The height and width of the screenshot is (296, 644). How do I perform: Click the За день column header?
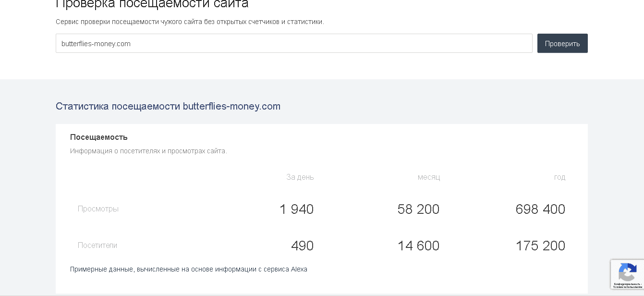(x=300, y=177)
